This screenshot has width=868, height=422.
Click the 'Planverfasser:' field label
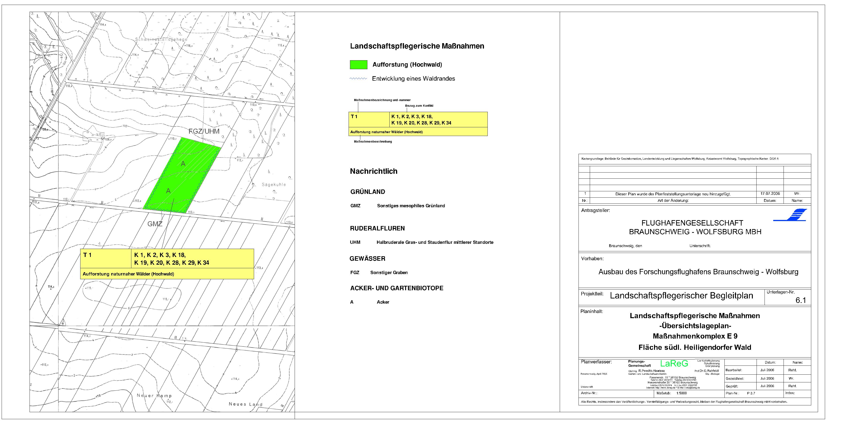pyautogui.click(x=596, y=362)
